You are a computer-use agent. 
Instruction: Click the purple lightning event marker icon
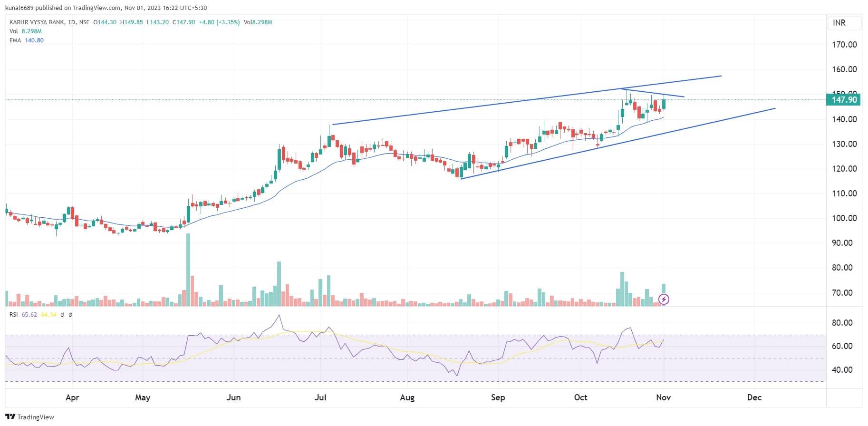click(664, 299)
